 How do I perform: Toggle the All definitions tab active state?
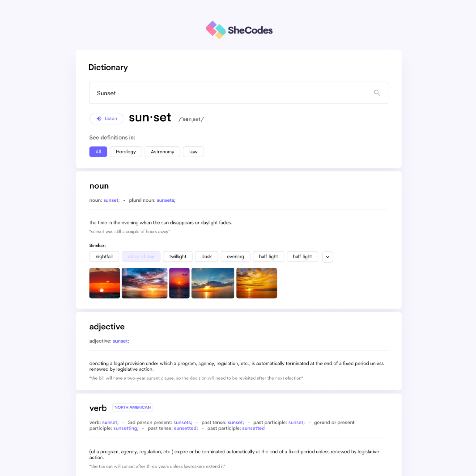tap(98, 151)
